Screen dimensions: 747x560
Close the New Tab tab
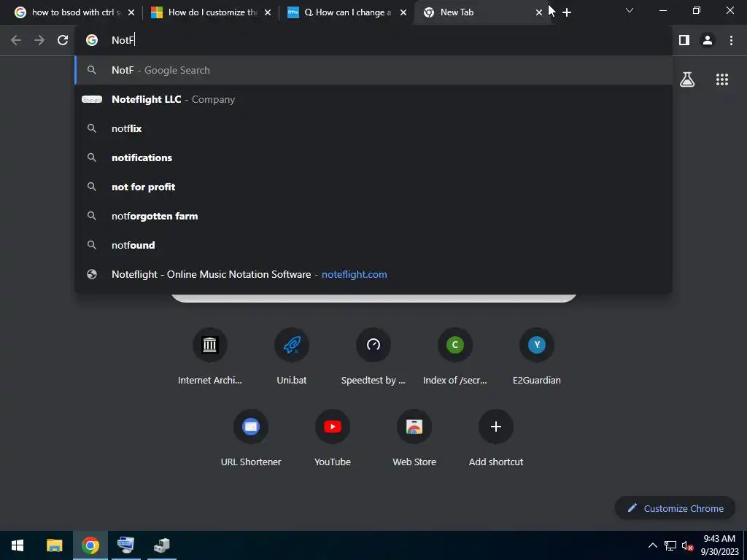[x=539, y=12]
